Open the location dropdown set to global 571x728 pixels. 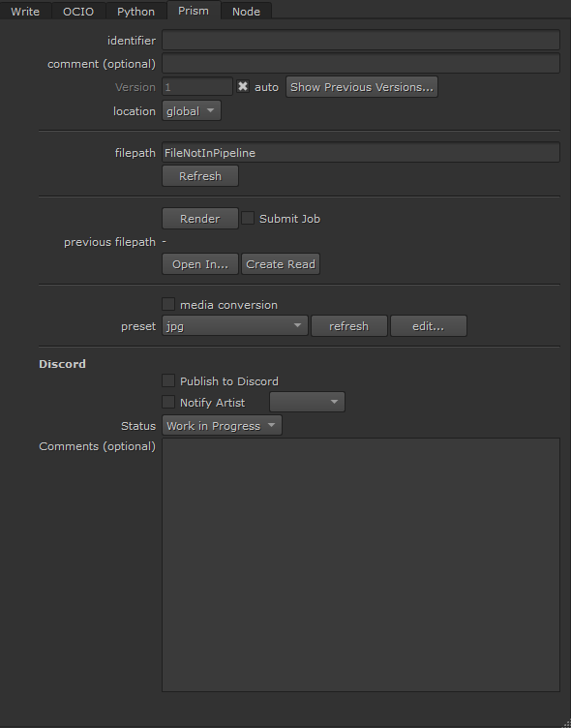(x=192, y=111)
